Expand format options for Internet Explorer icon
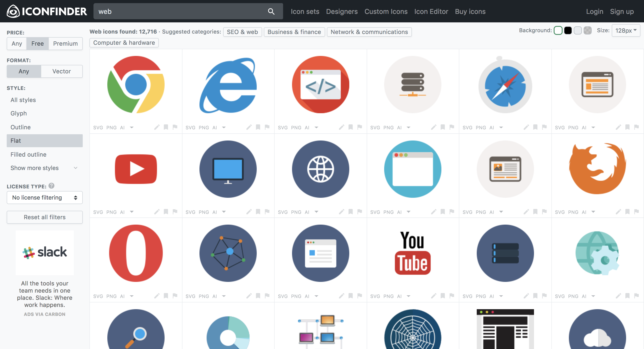644x349 pixels. pyautogui.click(x=224, y=127)
